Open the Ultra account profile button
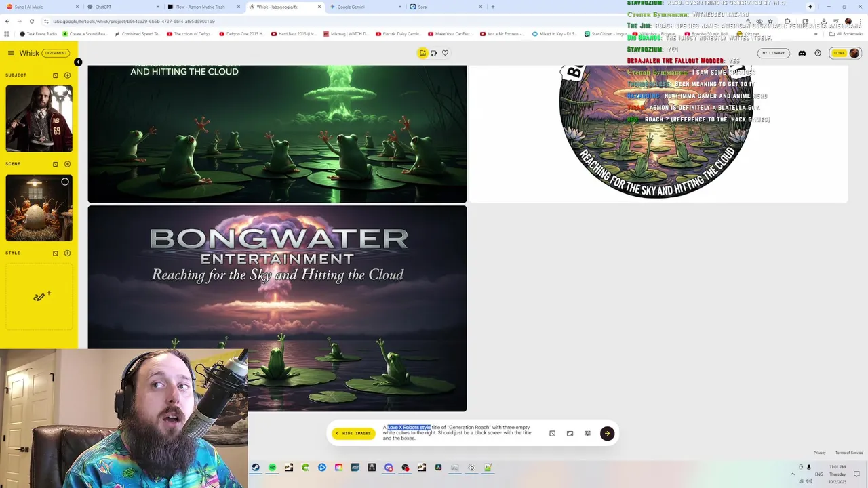868x488 pixels. click(846, 53)
